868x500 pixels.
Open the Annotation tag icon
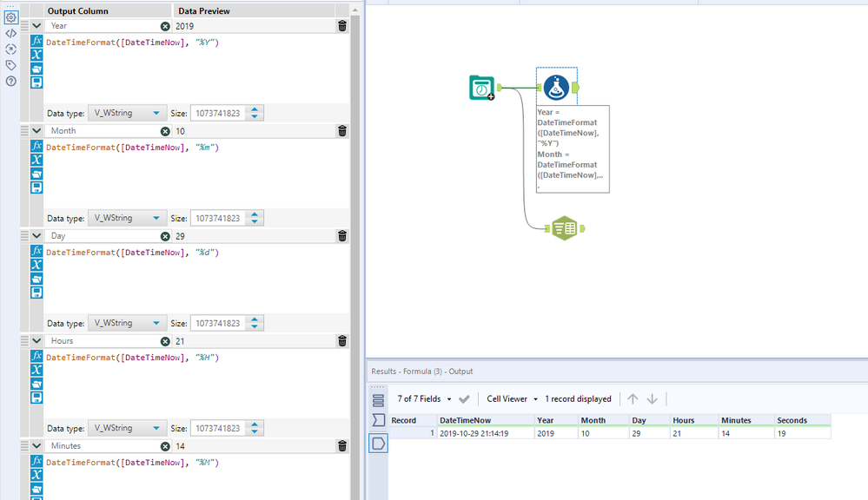click(x=10, y=65)
